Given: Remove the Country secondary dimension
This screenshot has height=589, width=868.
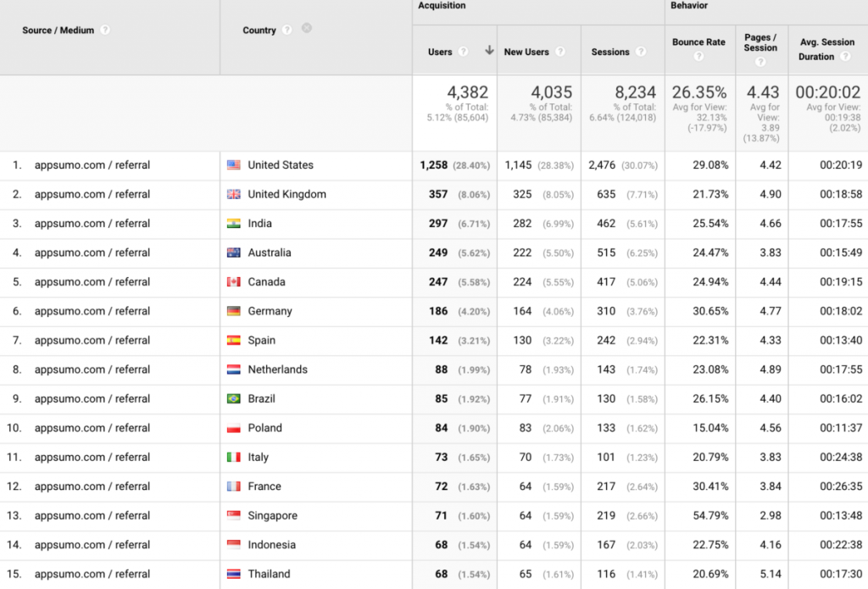Looking at the screenshot, I should pyautogui.click(x=306, y=28).
